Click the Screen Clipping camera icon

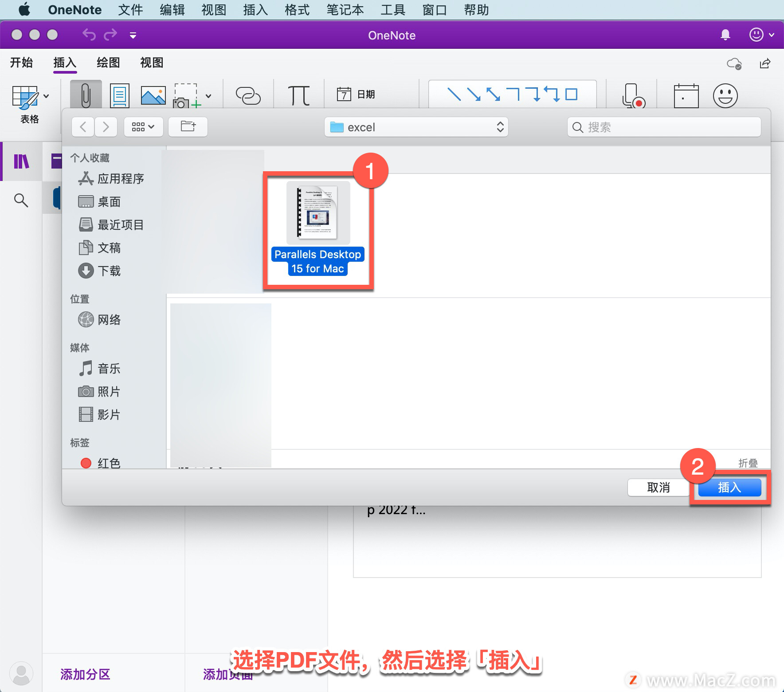[x=187, y=95]
